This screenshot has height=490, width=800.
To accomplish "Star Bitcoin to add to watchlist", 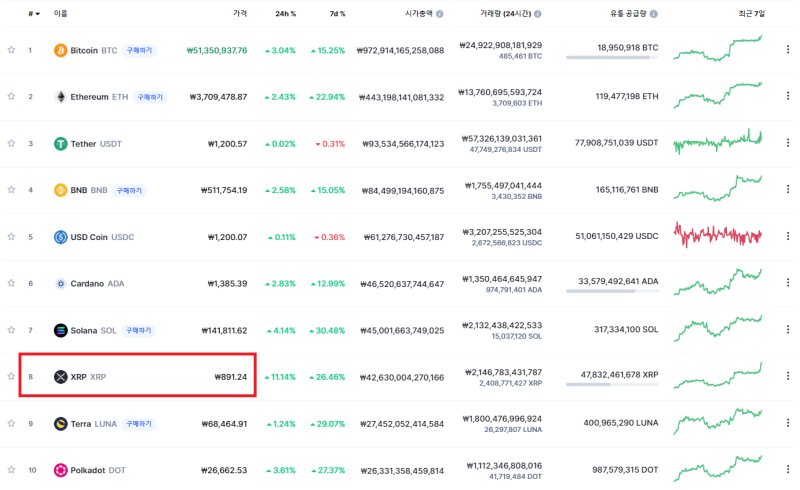I will 11,50.
